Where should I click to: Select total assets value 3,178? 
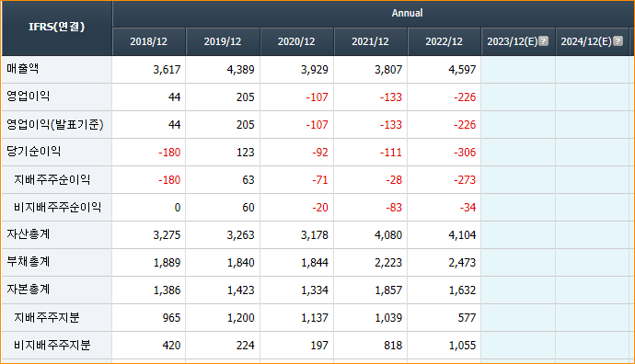314,235
